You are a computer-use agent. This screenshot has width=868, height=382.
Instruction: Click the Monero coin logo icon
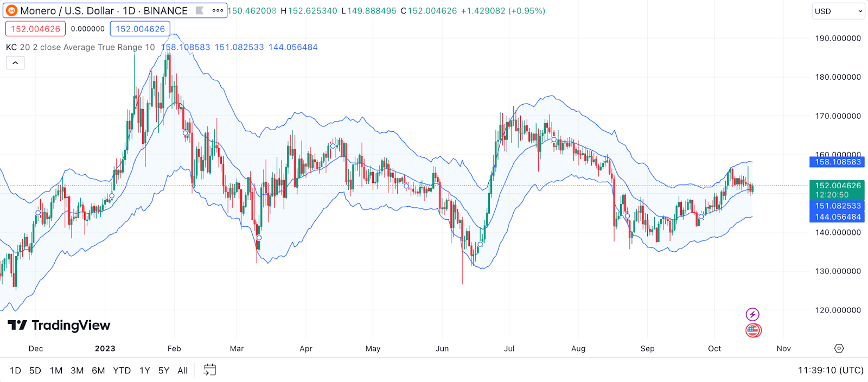point(11,11)
